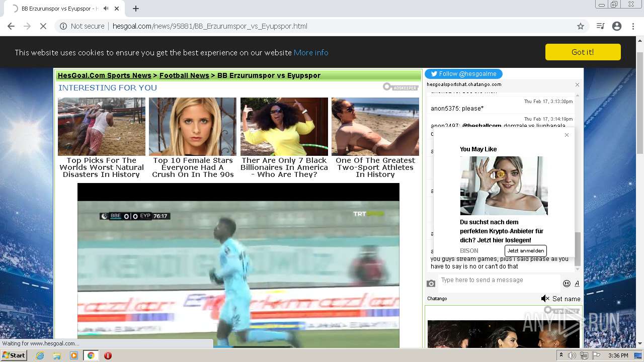Viewport: 644px width, 362px height.
Task: Open the More info cookie link
Action: 311,53
